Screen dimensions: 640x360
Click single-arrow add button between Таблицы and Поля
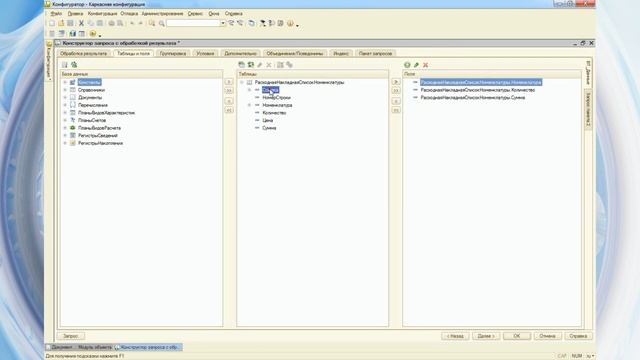(396, 82)
